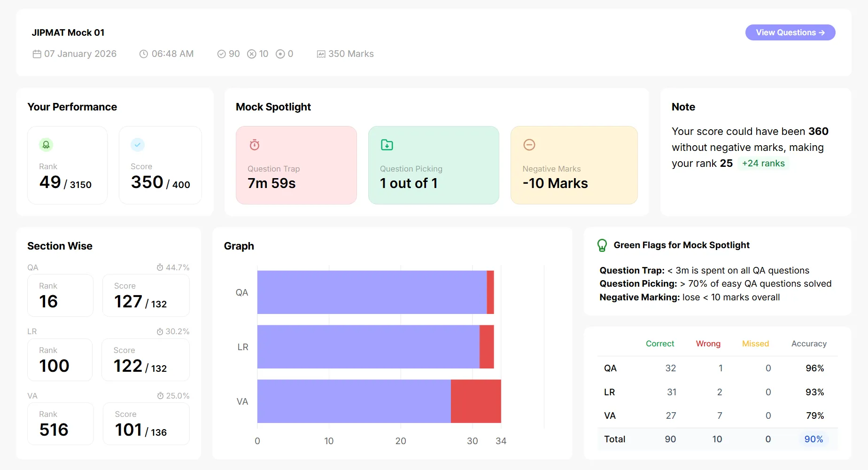Click the View Questions button
The width and height of the screenshot is (868, 470).
pos(790,32)
